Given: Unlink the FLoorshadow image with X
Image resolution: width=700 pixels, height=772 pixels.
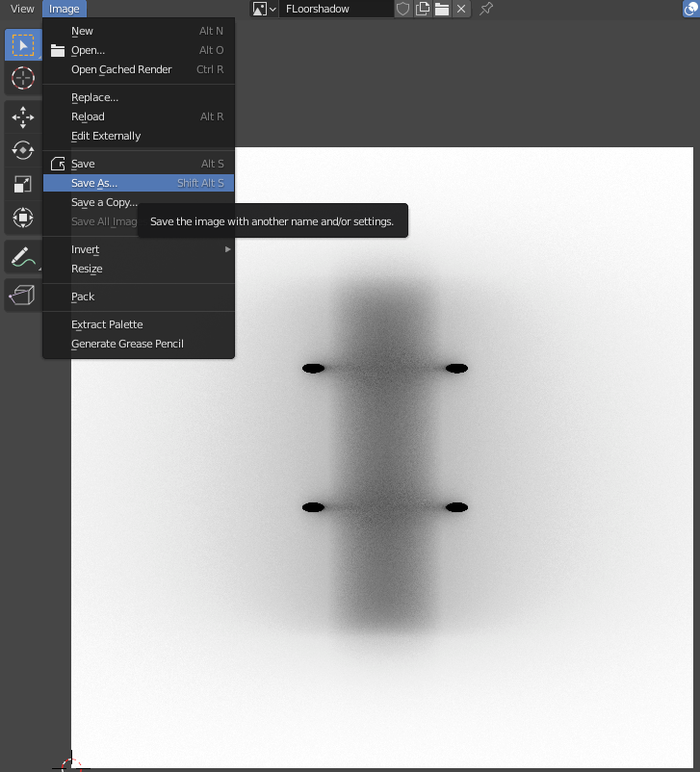Looking at the screenshot, I should coord(461,9).
